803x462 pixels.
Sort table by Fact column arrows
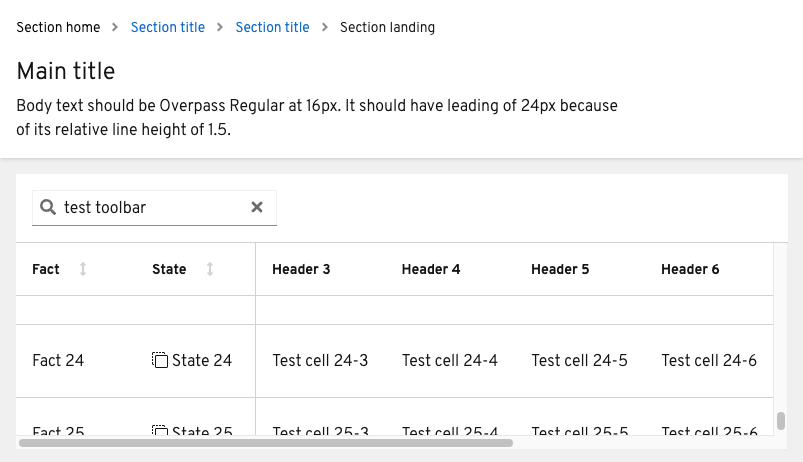(82, 269)
